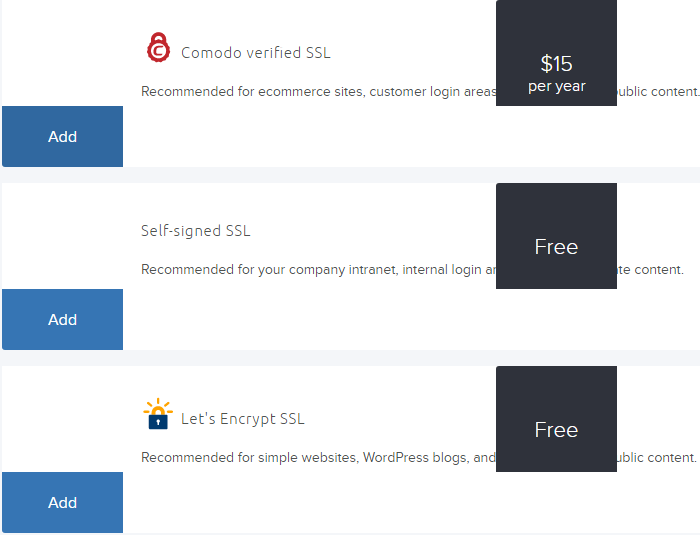The height and width of the screenshot is (535, 700).
Task: Add the Let's Encrypt SSL certificate
Action: (x=62, y=503)
